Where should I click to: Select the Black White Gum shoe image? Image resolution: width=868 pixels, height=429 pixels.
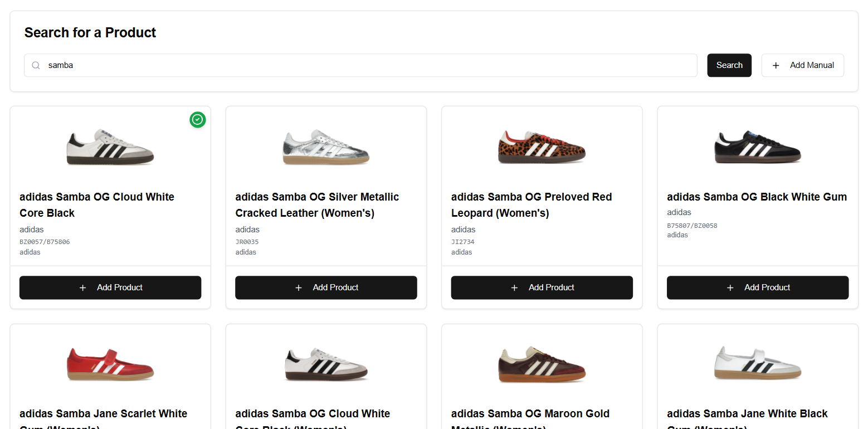point(758,147)
